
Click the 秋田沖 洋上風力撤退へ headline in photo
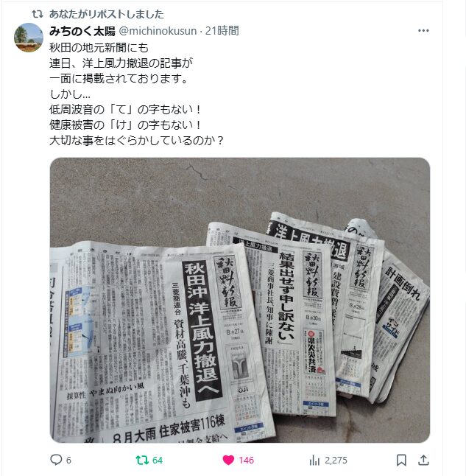pos(202,329)
